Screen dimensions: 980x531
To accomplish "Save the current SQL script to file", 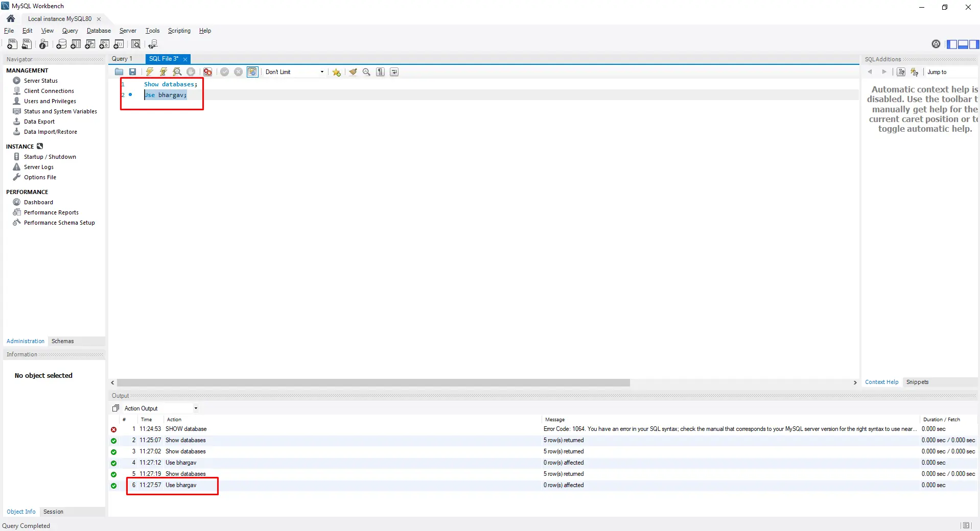I will [132, 72].
